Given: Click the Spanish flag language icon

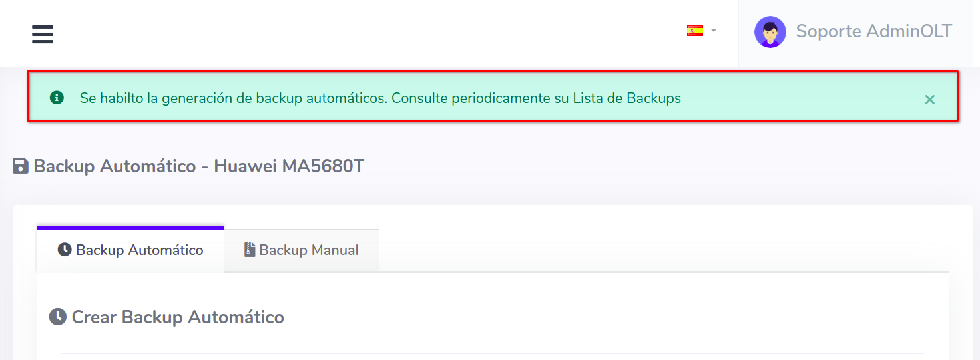Looking at the screenshot, I should [x=694, y=31].
